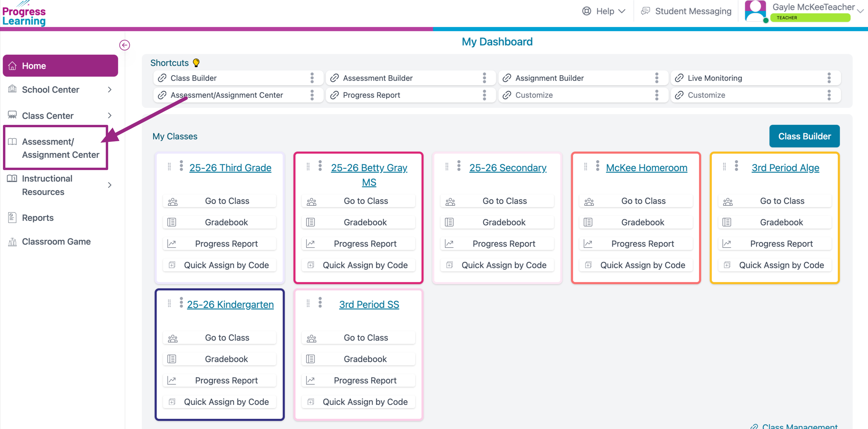Open three-dot menu on 3rd Period SS card
The height and width of the screenshot is (429, 868).
pos(320,302)
